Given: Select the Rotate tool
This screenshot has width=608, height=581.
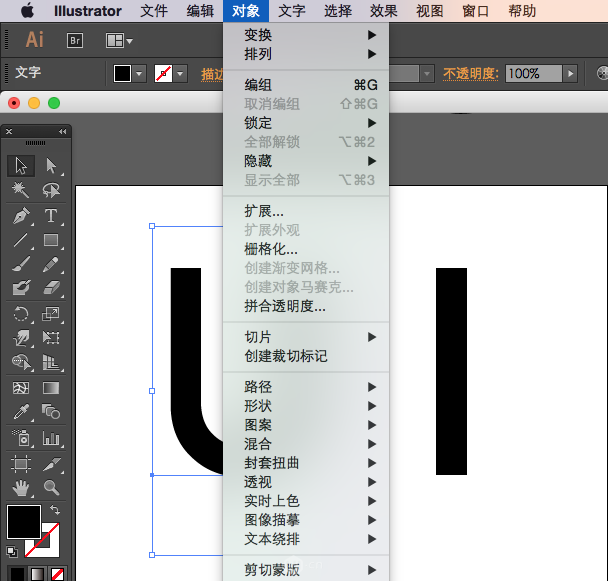Looking at the screenshot, I should [x=21, y=314].
